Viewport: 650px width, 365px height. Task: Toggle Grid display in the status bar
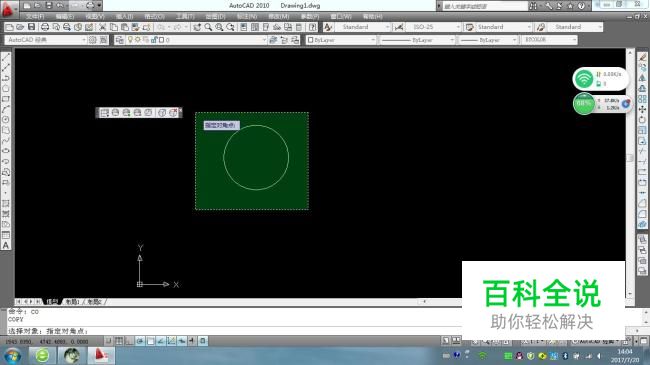coord(119,341)
